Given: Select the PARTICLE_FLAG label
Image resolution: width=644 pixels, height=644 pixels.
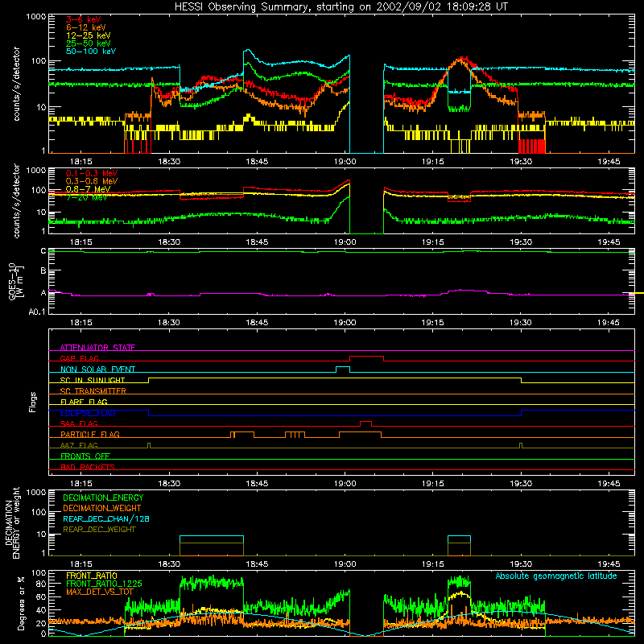Looking at the screenshot, I should point(90,434).
